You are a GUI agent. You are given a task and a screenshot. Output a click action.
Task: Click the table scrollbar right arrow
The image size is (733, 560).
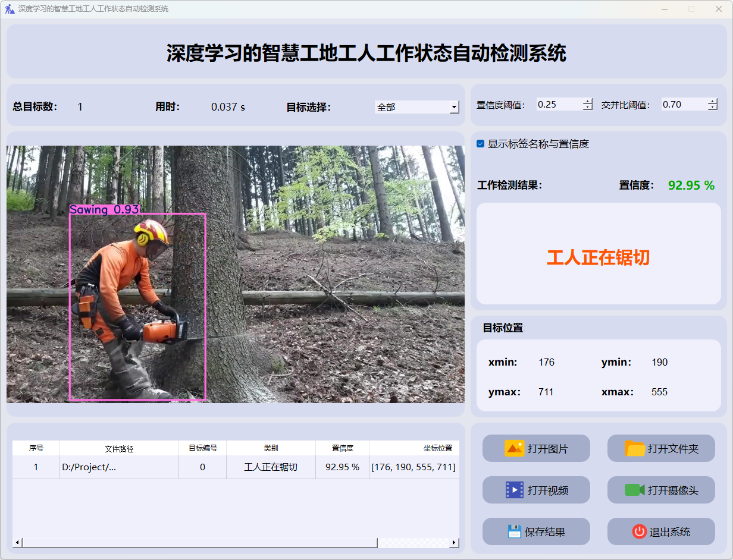coord(454,542)
